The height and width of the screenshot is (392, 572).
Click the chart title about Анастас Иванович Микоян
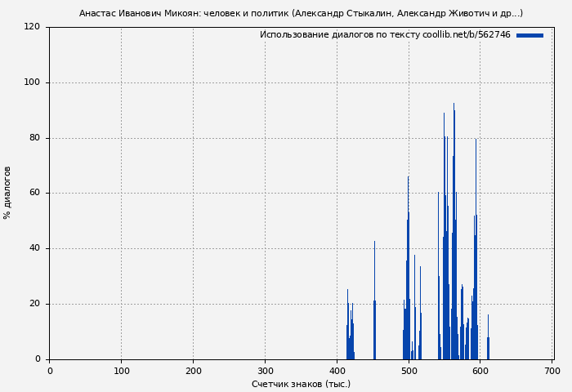[301, 13]
